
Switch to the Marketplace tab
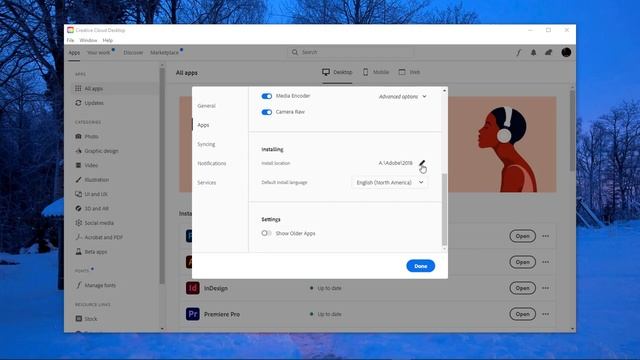coord(164,53)
